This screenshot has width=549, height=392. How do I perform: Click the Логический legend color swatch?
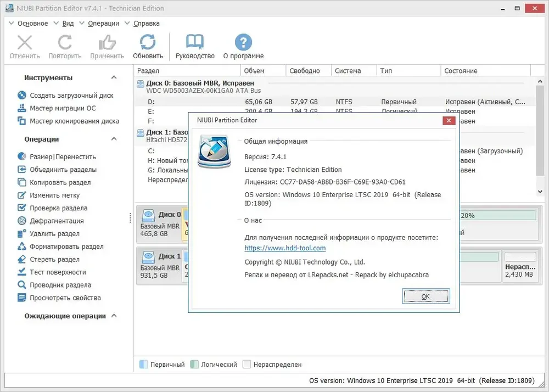[194, 365]
